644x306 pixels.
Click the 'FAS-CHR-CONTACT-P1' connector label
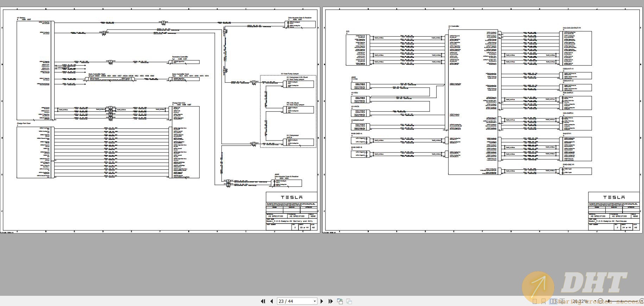tap(572, 28)
